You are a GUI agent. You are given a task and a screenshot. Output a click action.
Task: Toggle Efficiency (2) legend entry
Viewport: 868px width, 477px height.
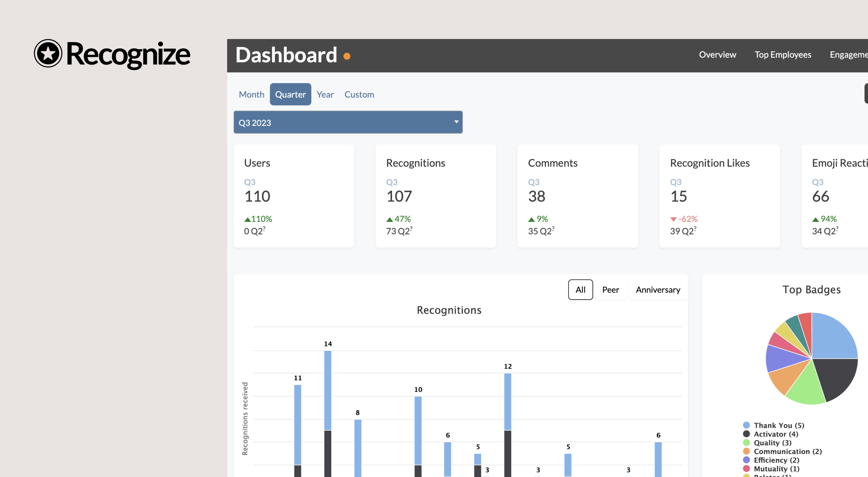tap(771, 460)
